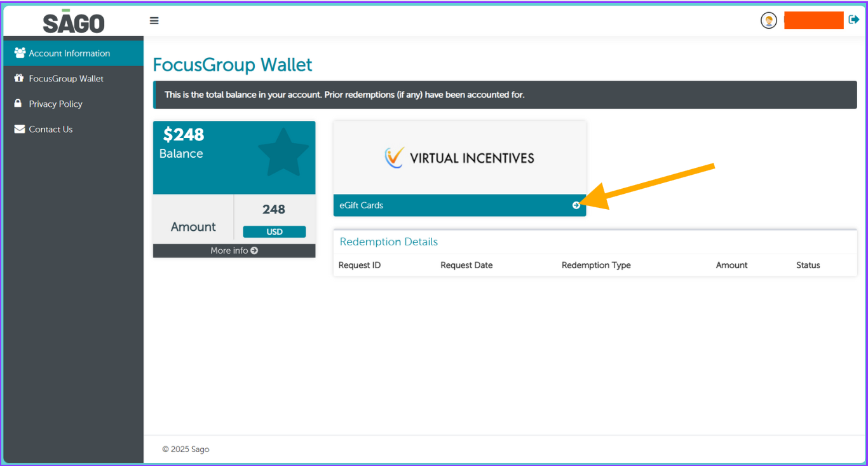
Task: Click the lock icon beside Privacy Policy
Action: [x=18, y=103]
